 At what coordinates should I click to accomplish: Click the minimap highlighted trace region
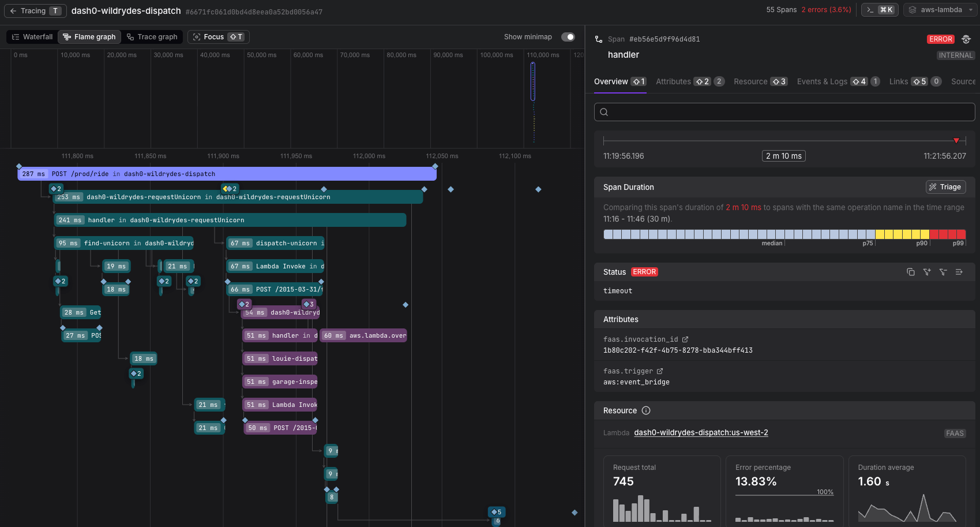point(533,81)
